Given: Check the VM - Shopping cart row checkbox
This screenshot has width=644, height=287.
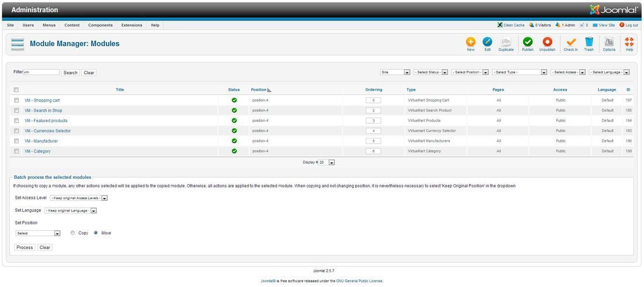Looking at the screenshot, I should [16, 100].
